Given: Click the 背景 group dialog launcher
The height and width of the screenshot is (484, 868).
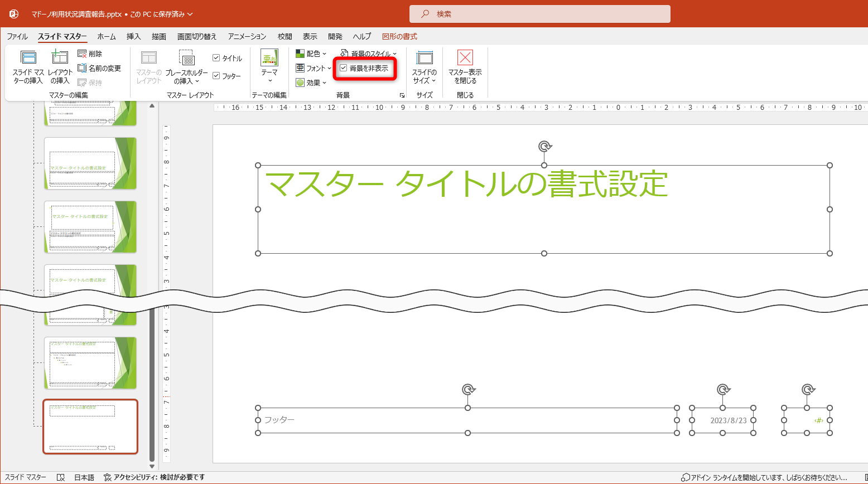Looking at the screenshot, I should [x=402, y=95].
